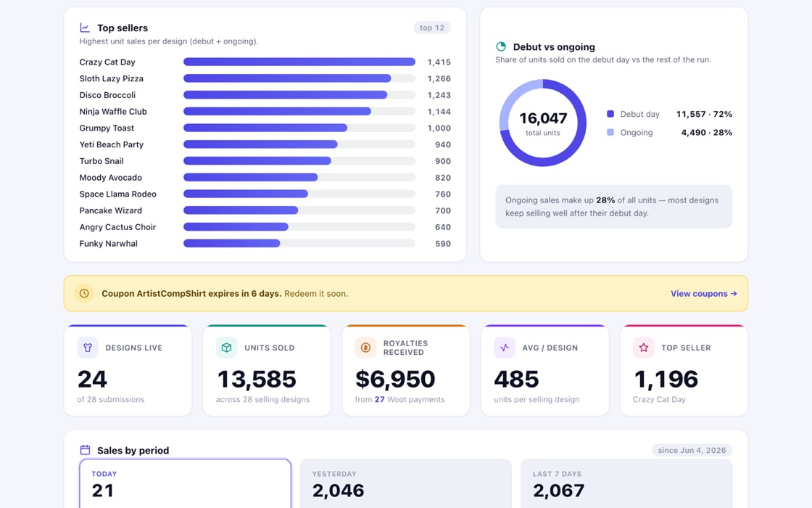This screenshot has width=812, height=508.
Task: Click the coin icon on Royalties Received card
Action: click(365, 348)
